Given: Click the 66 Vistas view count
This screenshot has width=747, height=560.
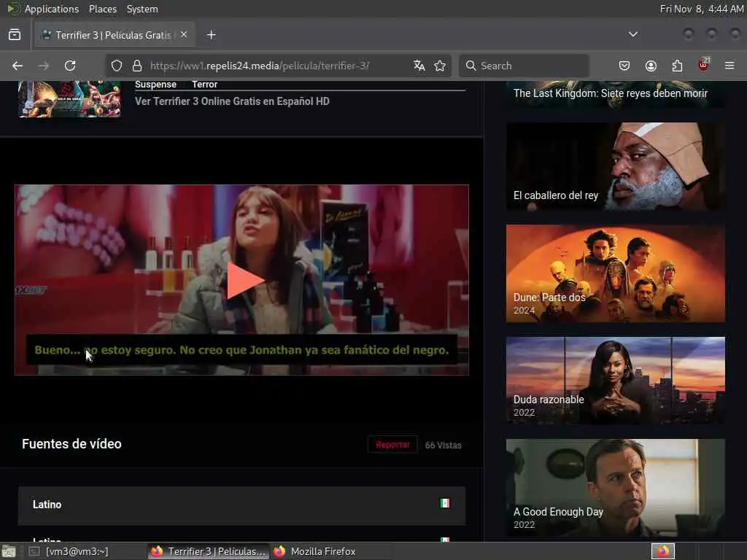Looking at the screenshot, I should click(x=443, y=446).
